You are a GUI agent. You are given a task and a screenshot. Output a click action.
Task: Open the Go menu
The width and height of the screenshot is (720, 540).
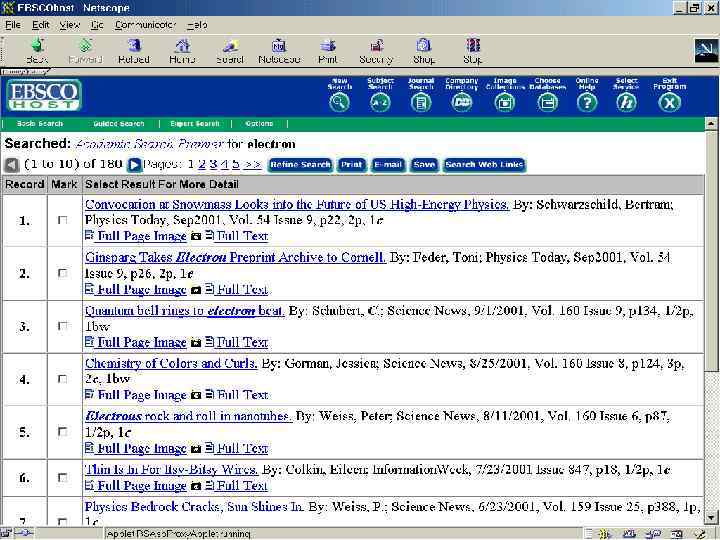(x=97, y=25)
